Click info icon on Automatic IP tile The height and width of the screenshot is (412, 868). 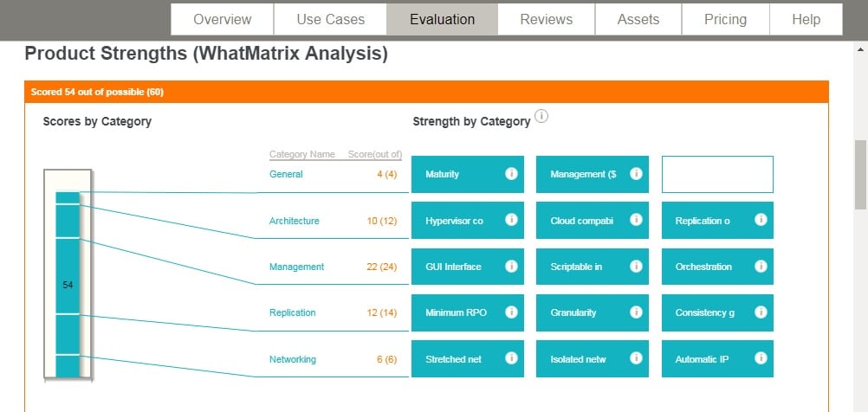(x=761, y=358)
